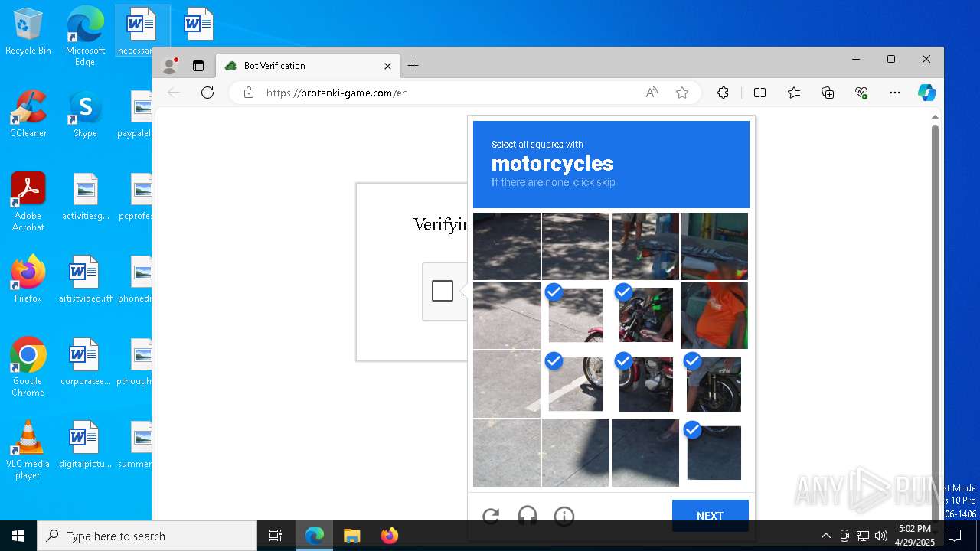
Task: Get an audio challenge via headphones icon
Action: (528, 516)
